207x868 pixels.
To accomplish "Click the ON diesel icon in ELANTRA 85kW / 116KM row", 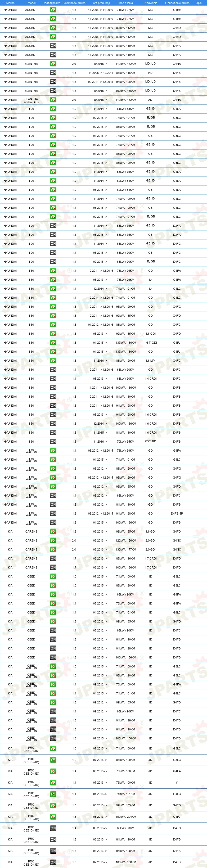I will 53,73.
